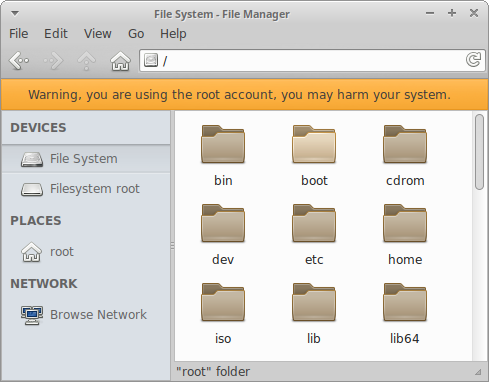Open root under Places
This screenshot has height=382, width=489.
point(86,252)
